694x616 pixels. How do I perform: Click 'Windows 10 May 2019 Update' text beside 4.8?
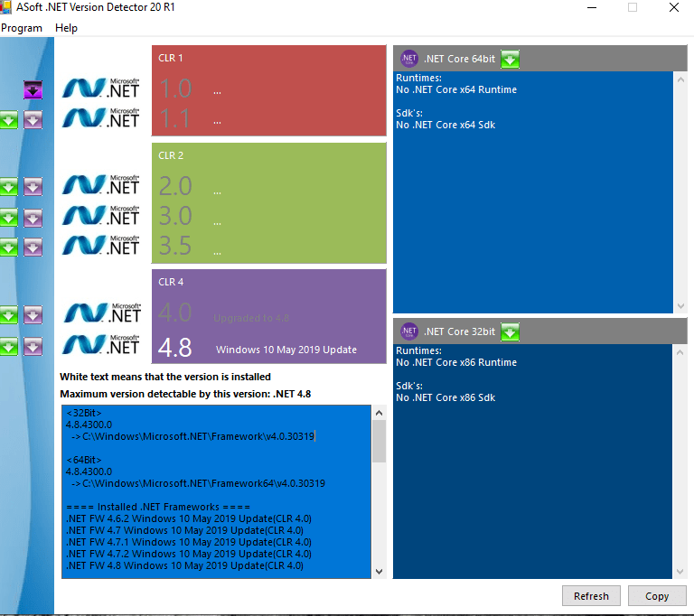(x=286, y=350)
